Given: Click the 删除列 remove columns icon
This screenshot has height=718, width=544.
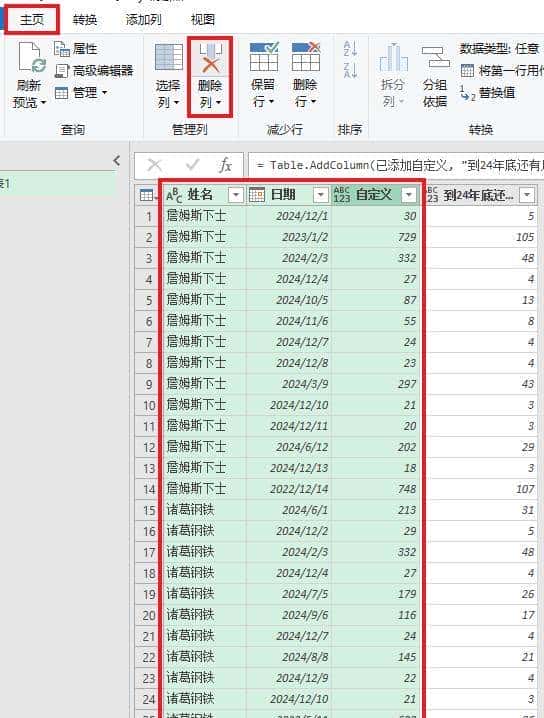Looking at the screenshot, I should pyautogui.click(x=210, y=58).
